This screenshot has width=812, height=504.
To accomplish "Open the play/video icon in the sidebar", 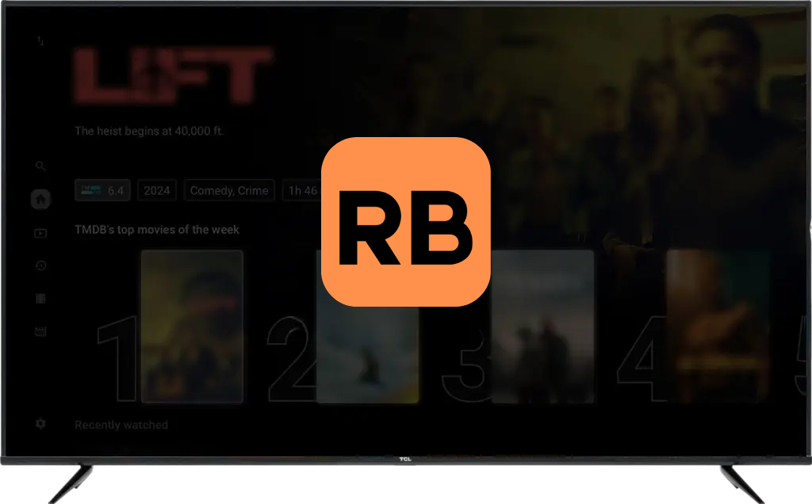I will [40, 233].
